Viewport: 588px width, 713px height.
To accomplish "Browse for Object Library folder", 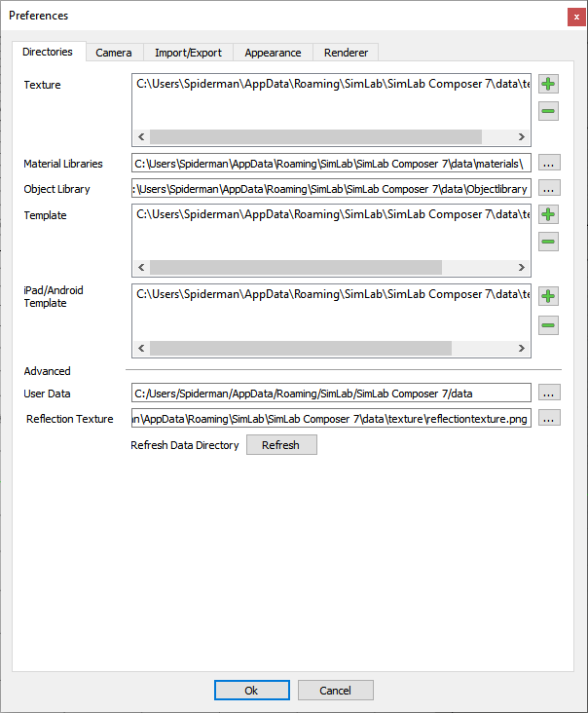I will 549,189.
